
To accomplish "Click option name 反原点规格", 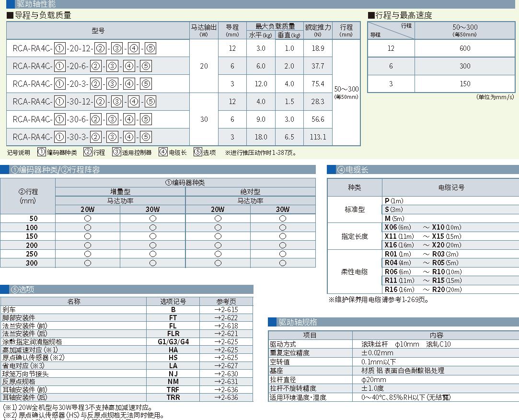I will 19,382.
